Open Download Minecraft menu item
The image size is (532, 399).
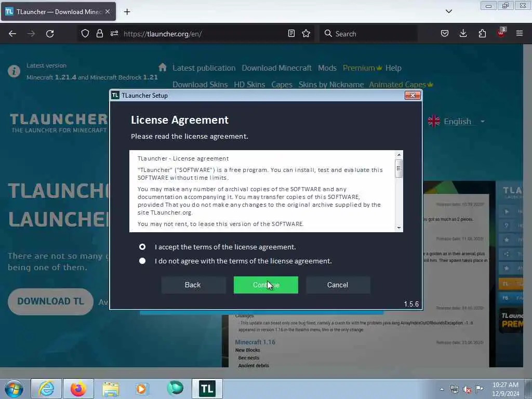(x=276, y=68)
